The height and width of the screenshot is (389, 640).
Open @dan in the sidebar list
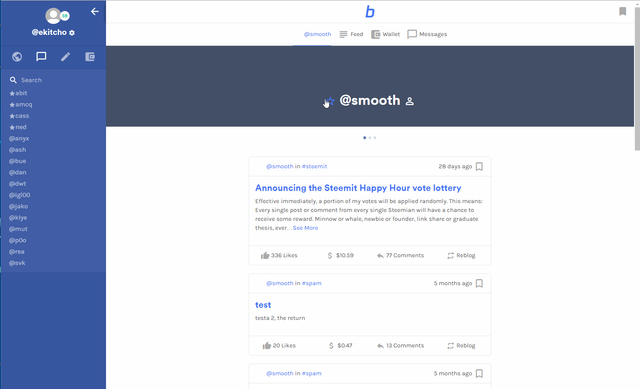click(x=18, y=173)
